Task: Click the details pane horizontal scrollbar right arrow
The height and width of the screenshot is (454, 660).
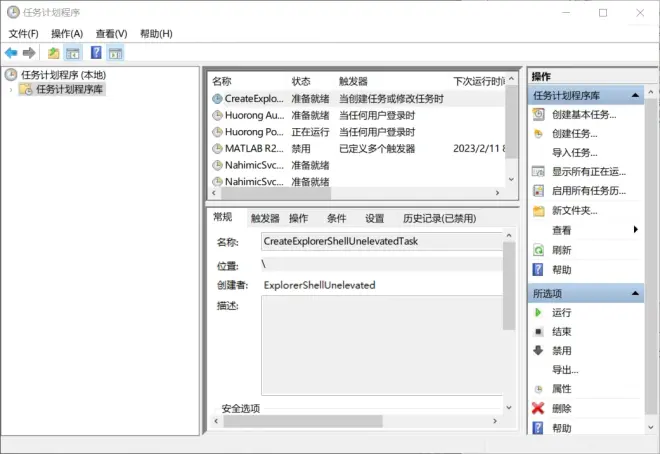Action: pyautogui.click(x=495, y=421)
